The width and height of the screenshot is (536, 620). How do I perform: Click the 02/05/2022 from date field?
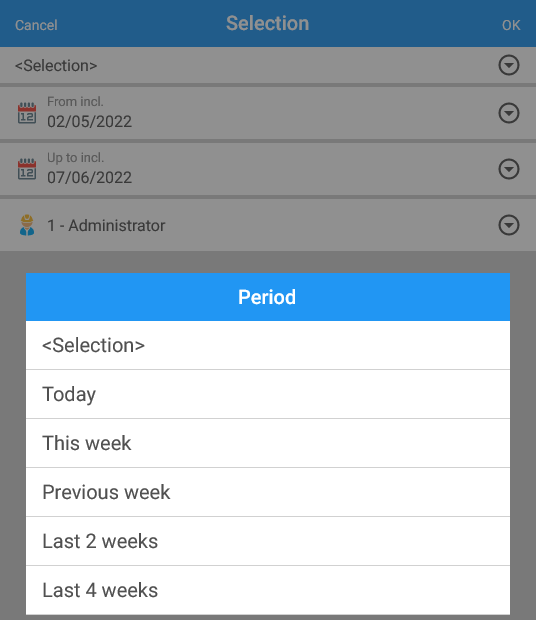click(x=268, y=113)
